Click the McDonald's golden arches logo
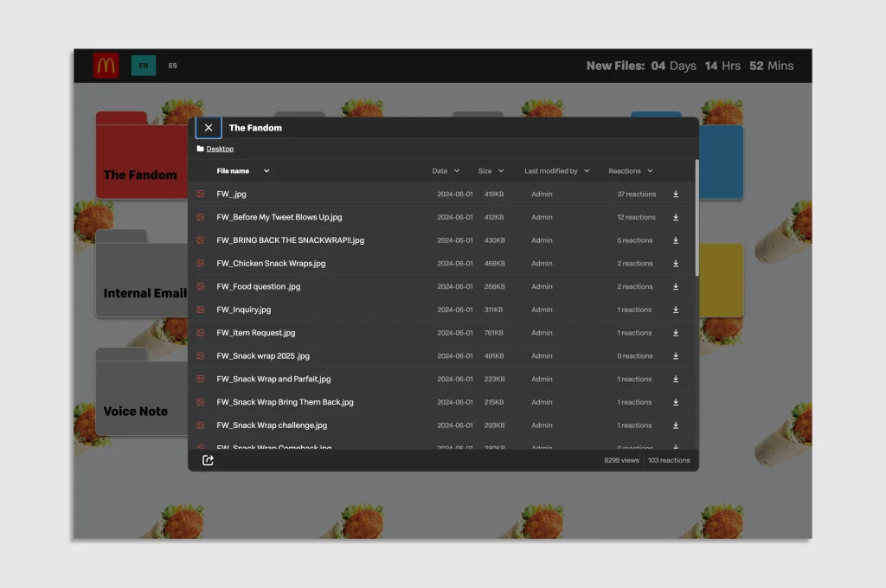Viewport: 886px width, 588px height. tap(106, 66)
